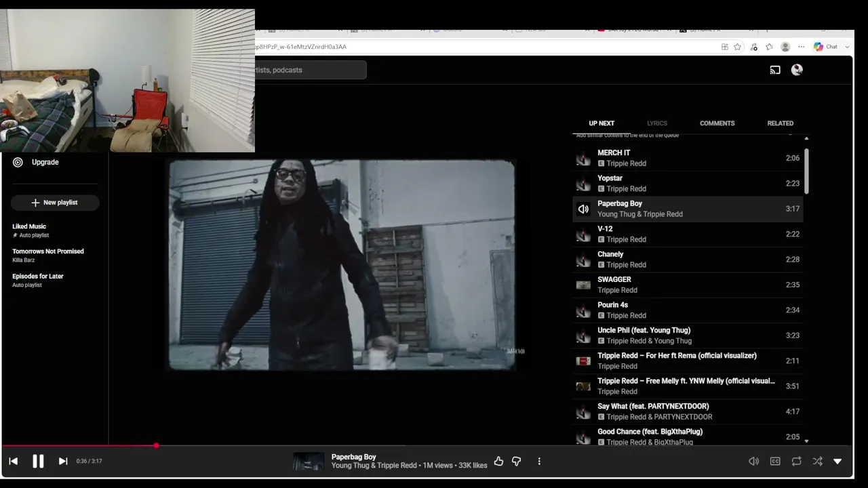The width and height of the screenshot is (868, 488).
Task: Switch to the LYRICS tab
Action: click(x=657, y=123)
